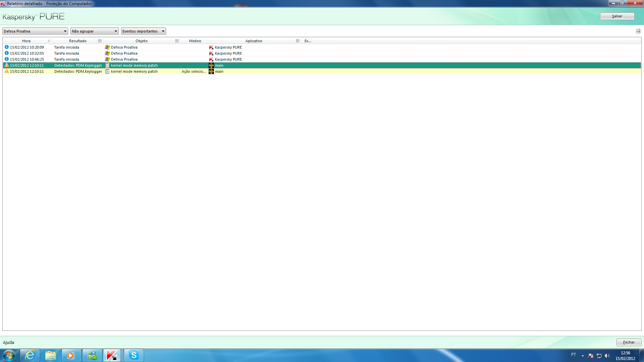644x362 pixels.
Task: Click the report view options icon at top right
Action: click(638, 31)
